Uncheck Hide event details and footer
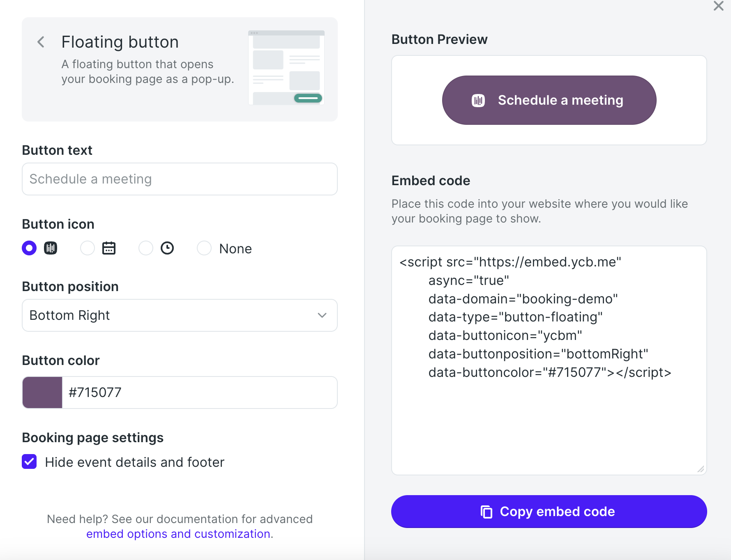731x560 pixels. pyautogui.click(x=29, y=461)
